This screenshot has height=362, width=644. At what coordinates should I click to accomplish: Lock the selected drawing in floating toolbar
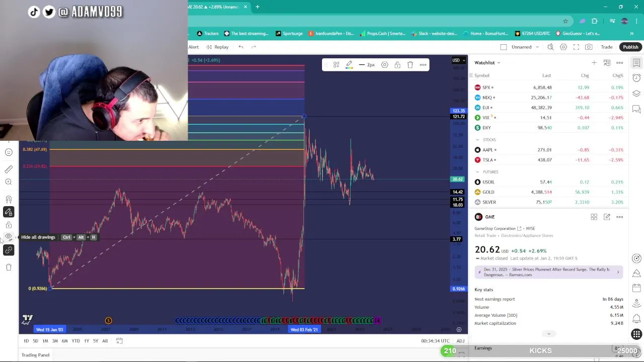pyautogui.click(x=397, y=65)
